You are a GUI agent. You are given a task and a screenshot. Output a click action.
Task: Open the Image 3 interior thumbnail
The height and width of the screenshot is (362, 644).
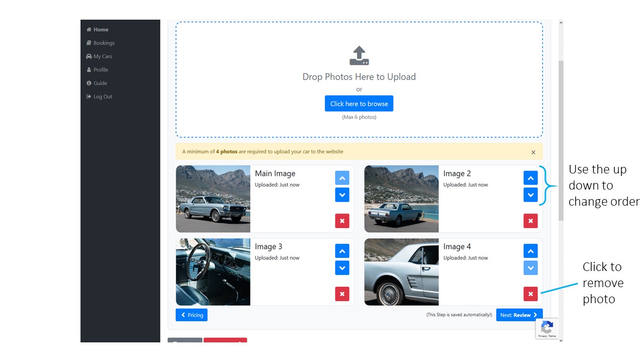pos(213,272)
